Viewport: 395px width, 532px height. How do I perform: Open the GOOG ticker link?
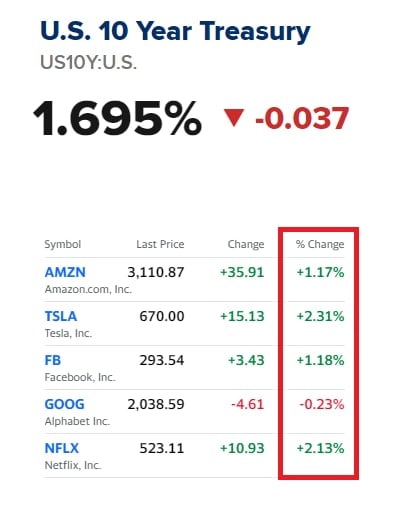pyautogui.click(x=64, y=404)
